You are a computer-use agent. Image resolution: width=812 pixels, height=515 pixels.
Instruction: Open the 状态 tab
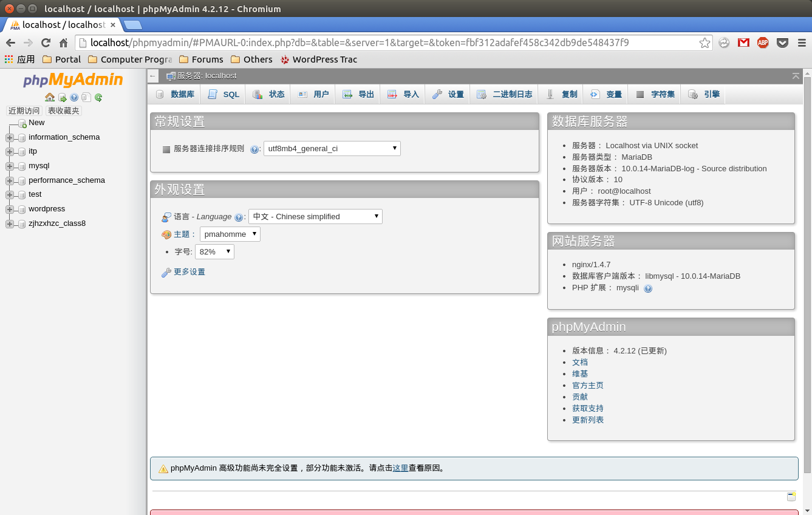(x=268, y=94)
